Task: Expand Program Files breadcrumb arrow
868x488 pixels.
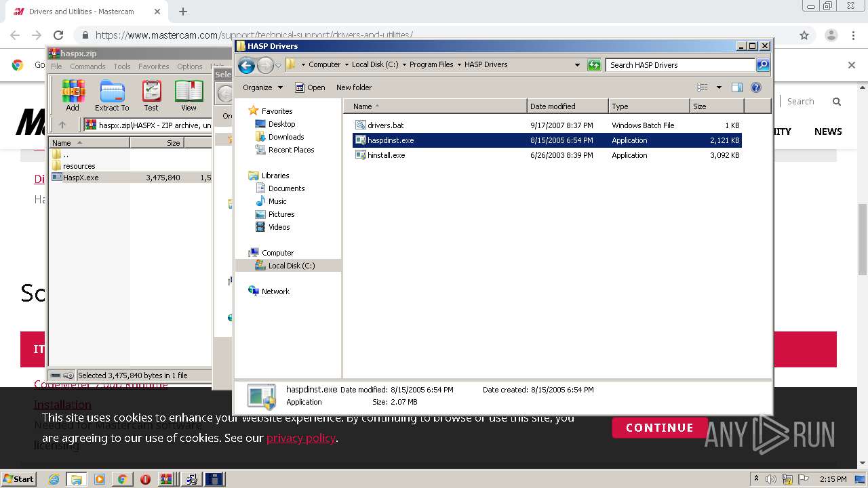Action: [459, 65]
